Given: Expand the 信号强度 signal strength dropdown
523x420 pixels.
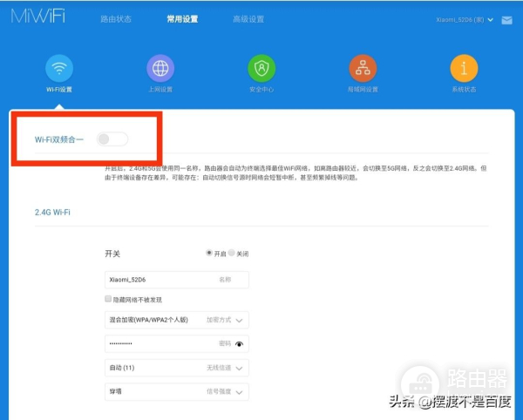Looking at the screenshot, I should tap(240, 392).
